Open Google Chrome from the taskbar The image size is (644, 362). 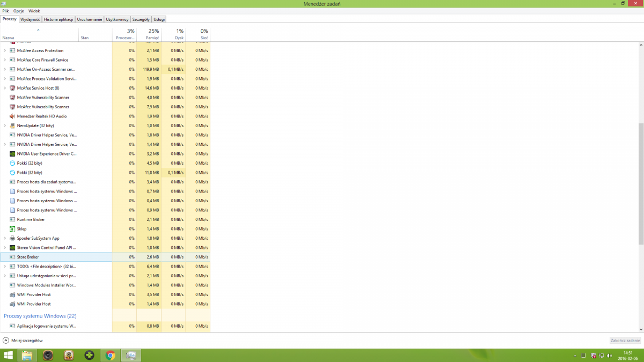[111, 355]
